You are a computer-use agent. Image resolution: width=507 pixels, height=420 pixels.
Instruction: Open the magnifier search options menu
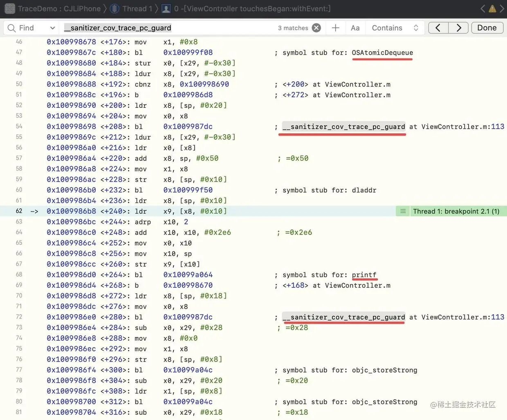click(x=12, y=28)
